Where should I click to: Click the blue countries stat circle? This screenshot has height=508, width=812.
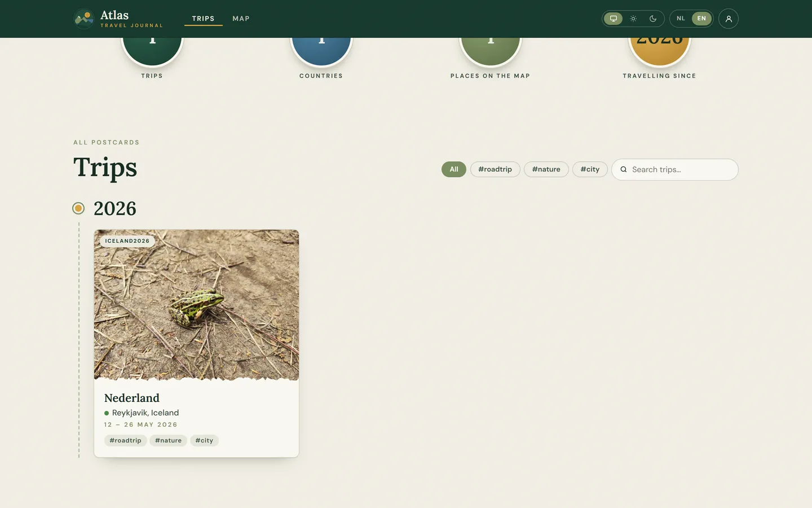(x=321, y=52)
